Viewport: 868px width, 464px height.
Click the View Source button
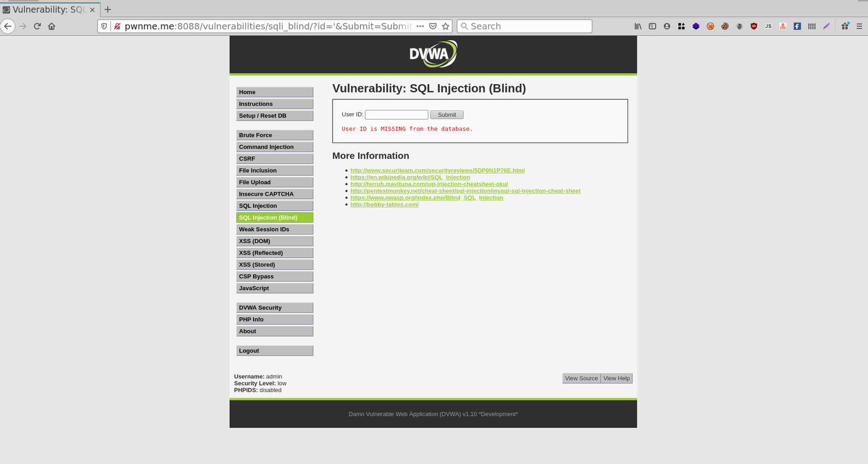pos(581,378)
